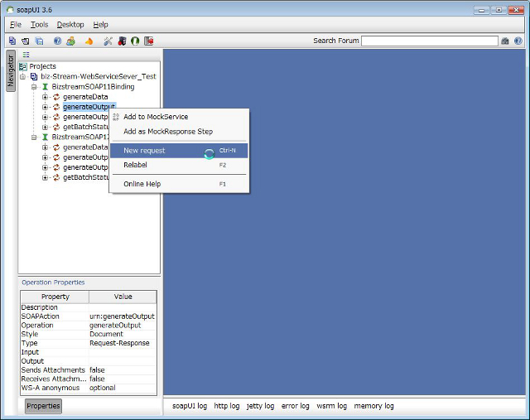Click the Description property row
The image size is (530, 420).
pos(89,307)
